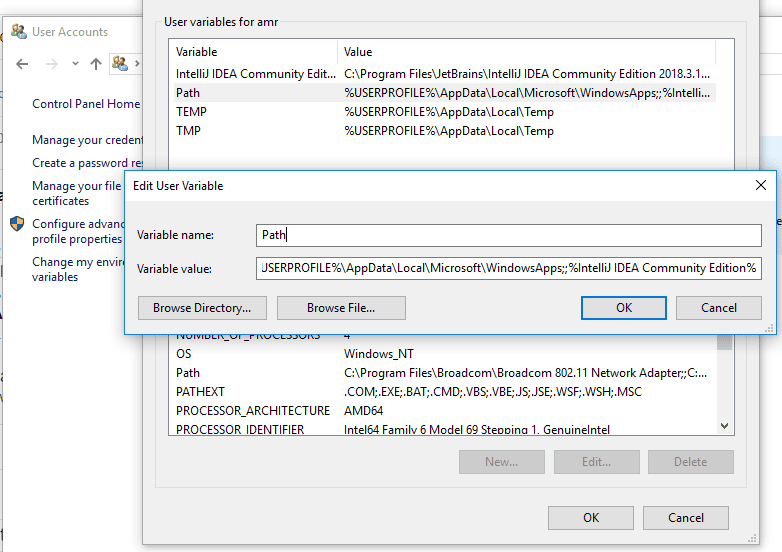Open Create a password reset disk link
Image resolution: width=782 pixels, height=552 pixels.
[x=87, y=163]
